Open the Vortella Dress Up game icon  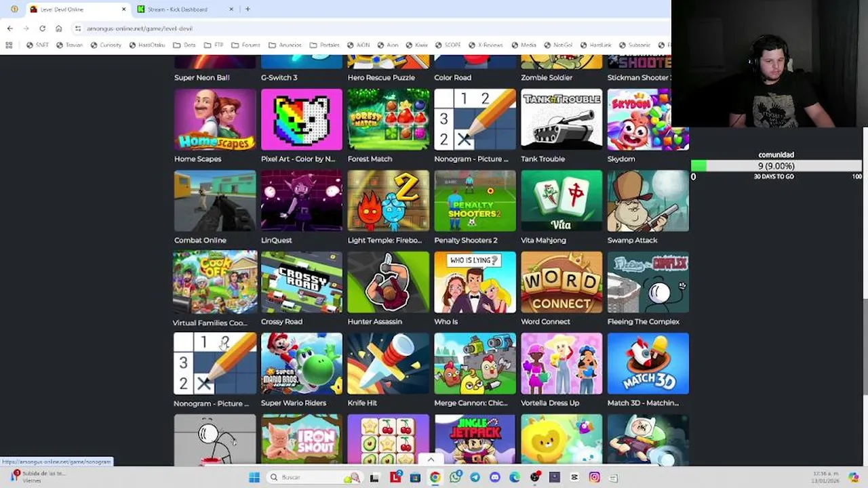[x=561, y=363]
